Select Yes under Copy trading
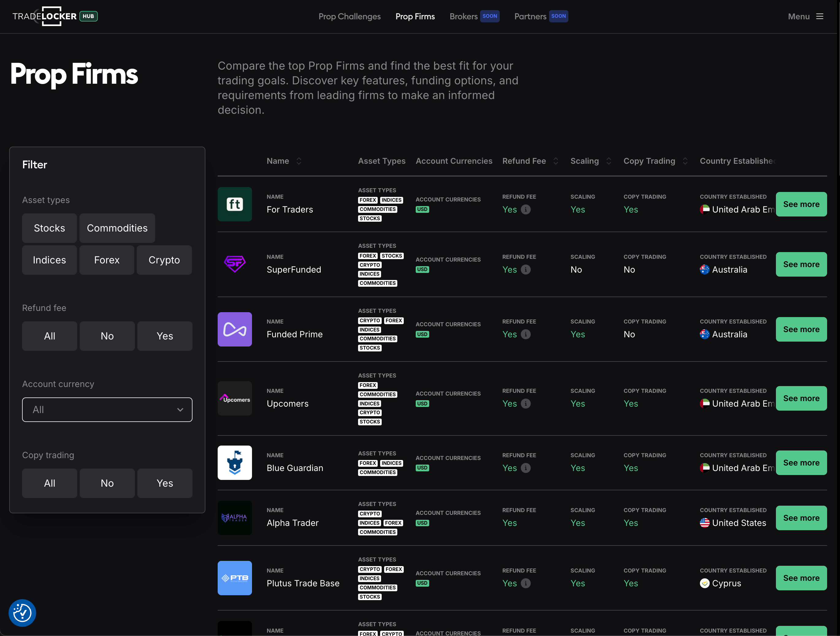The height and width of the screenshot is (636, 840). pos(165,483)
